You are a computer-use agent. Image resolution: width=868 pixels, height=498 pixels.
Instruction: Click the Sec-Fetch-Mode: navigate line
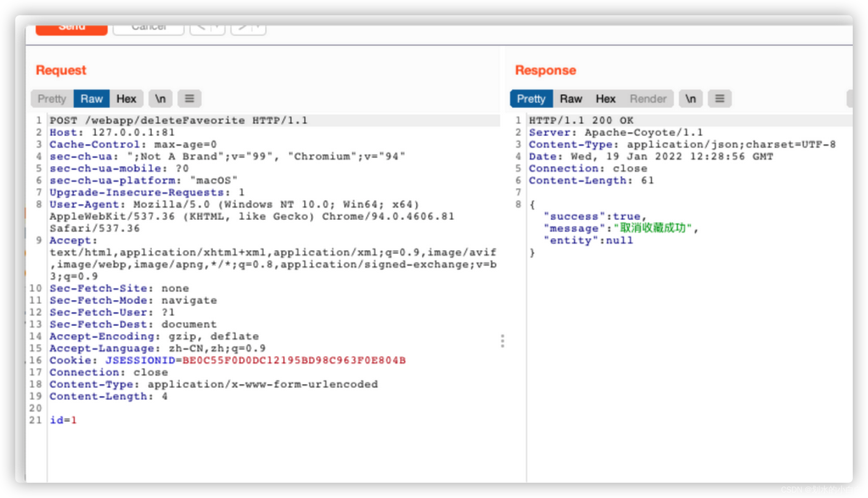[x=133, y=300]
